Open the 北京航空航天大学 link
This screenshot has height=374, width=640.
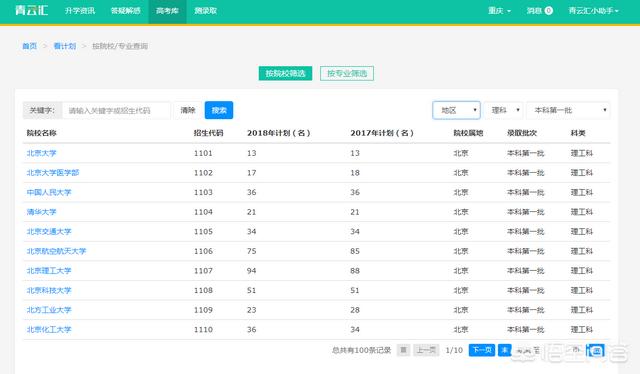[x=56, y=251]
